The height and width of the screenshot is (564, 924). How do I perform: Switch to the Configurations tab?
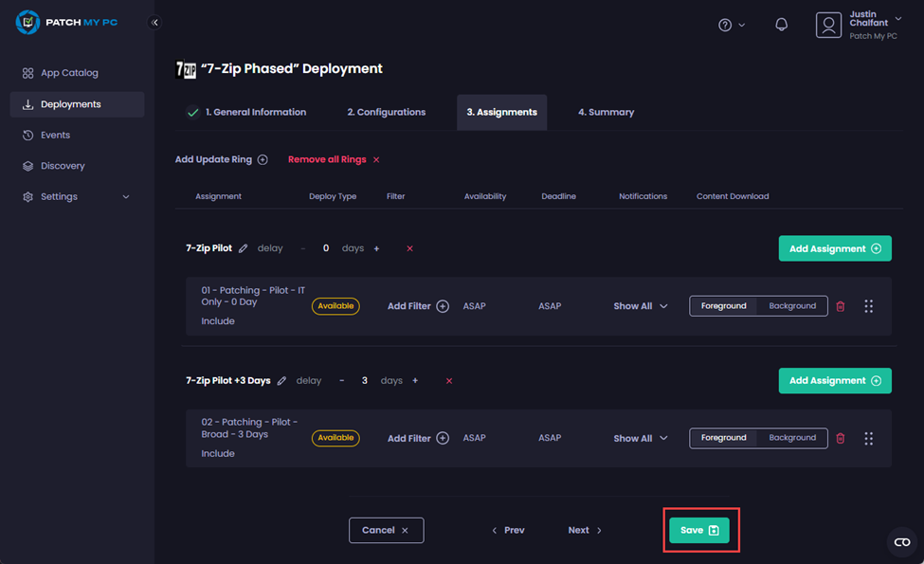[386, 111]
